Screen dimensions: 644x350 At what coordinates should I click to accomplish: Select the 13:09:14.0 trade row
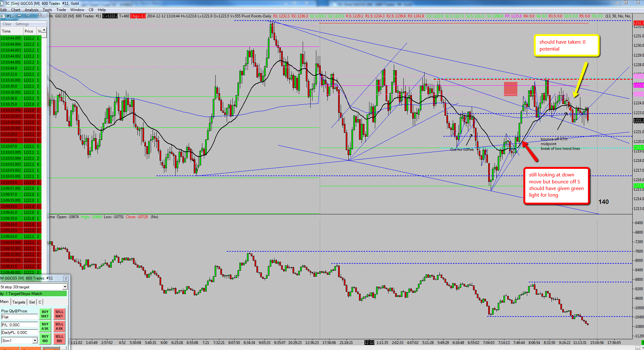tap(21, 236)
